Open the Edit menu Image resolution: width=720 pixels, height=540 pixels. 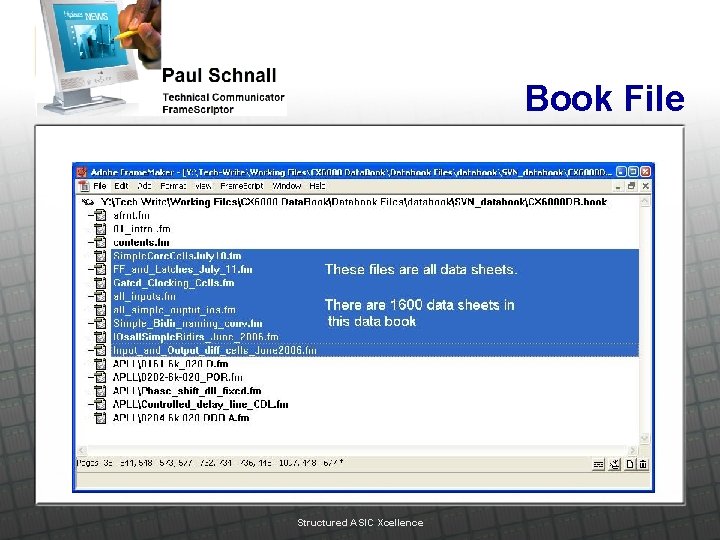(x=121, y=186)
